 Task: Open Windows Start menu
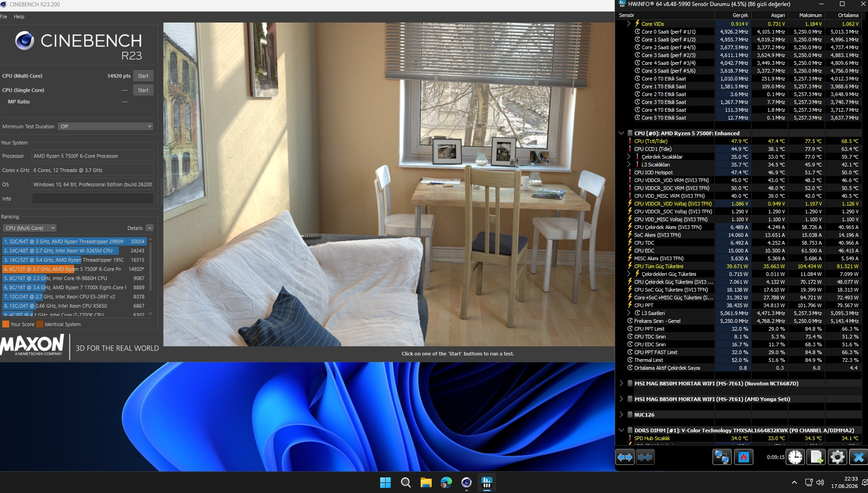[x=385, y=482]
